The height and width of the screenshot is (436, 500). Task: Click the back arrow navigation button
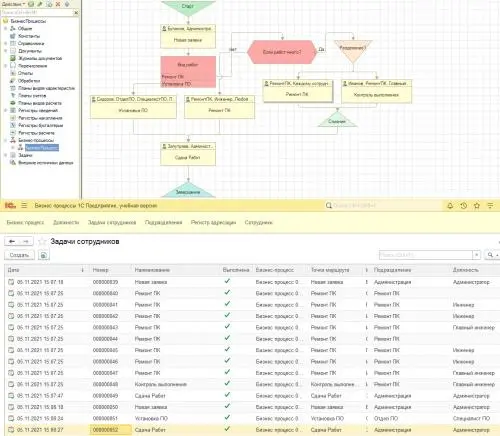click(12, 241)
